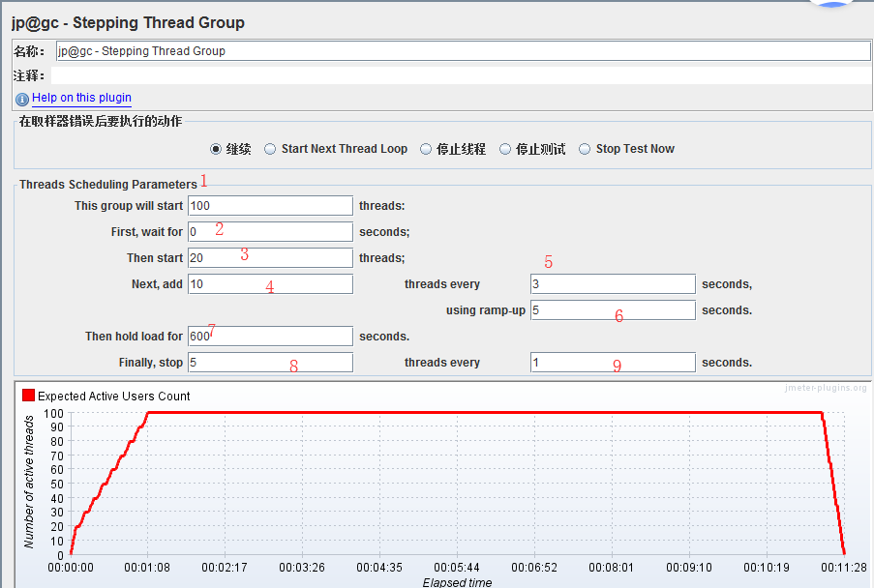The image size is (874, 588).
Task: Focus the 'This group will start' threads field
Action: coord(270,206)
